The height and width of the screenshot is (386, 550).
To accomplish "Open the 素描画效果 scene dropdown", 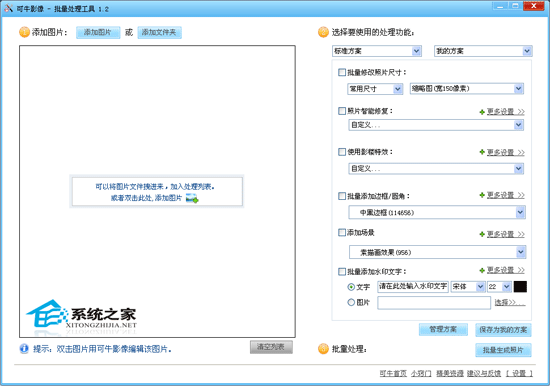I will click(x=437, y=252).
